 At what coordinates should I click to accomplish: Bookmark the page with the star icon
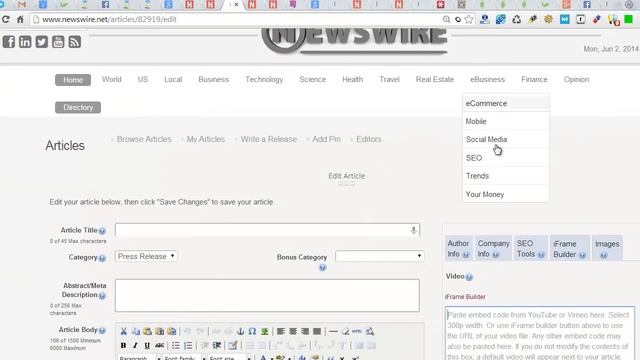point(469,19)
